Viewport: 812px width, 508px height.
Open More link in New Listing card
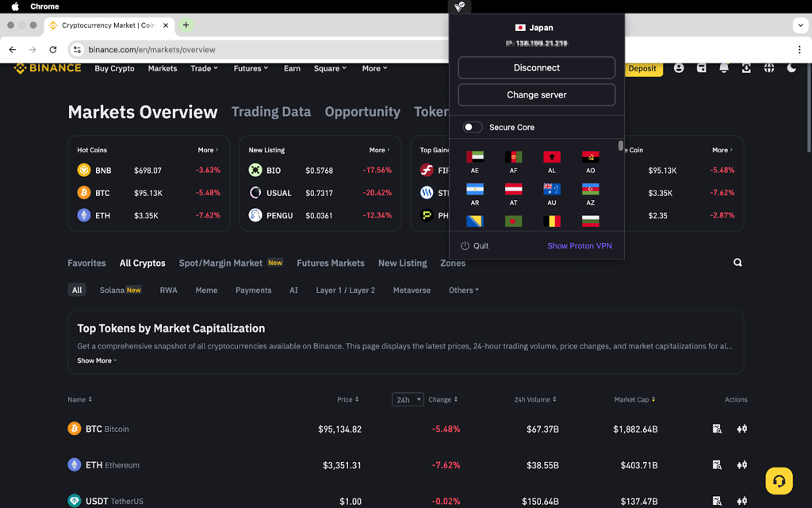pyautogui.click(x=380, y=150)
